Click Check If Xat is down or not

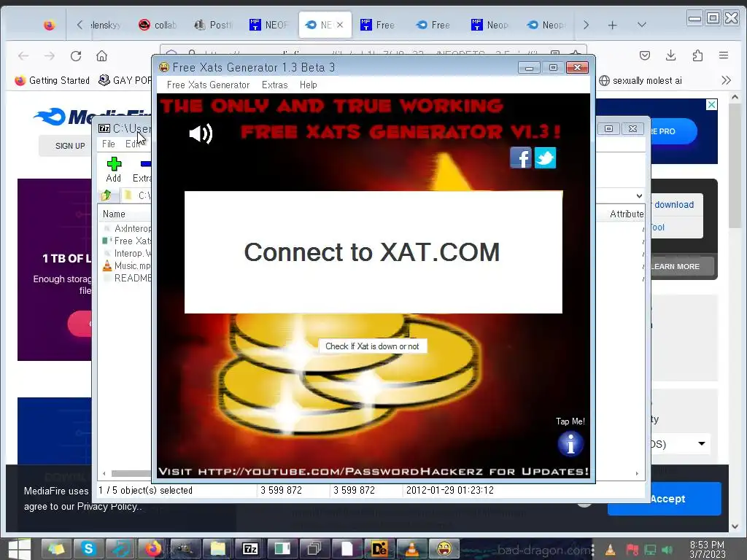[373, 346]
